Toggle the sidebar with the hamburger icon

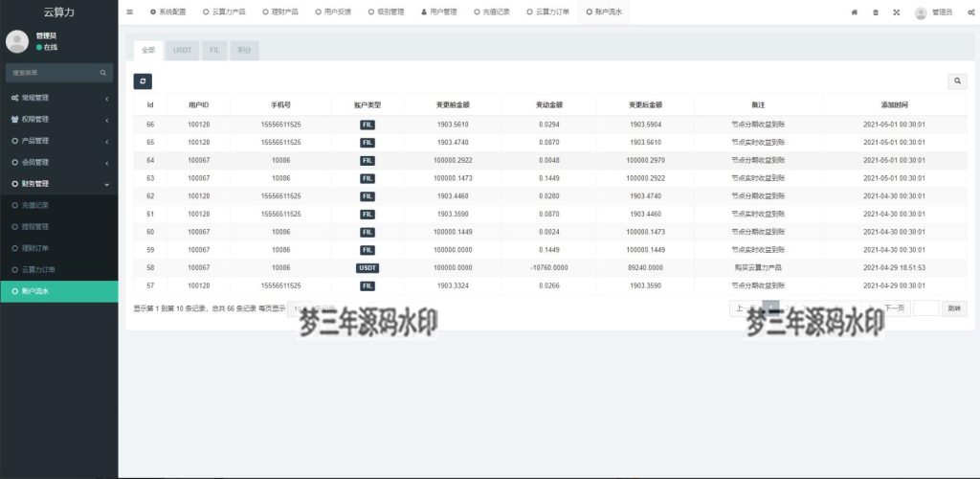point(129,11)
